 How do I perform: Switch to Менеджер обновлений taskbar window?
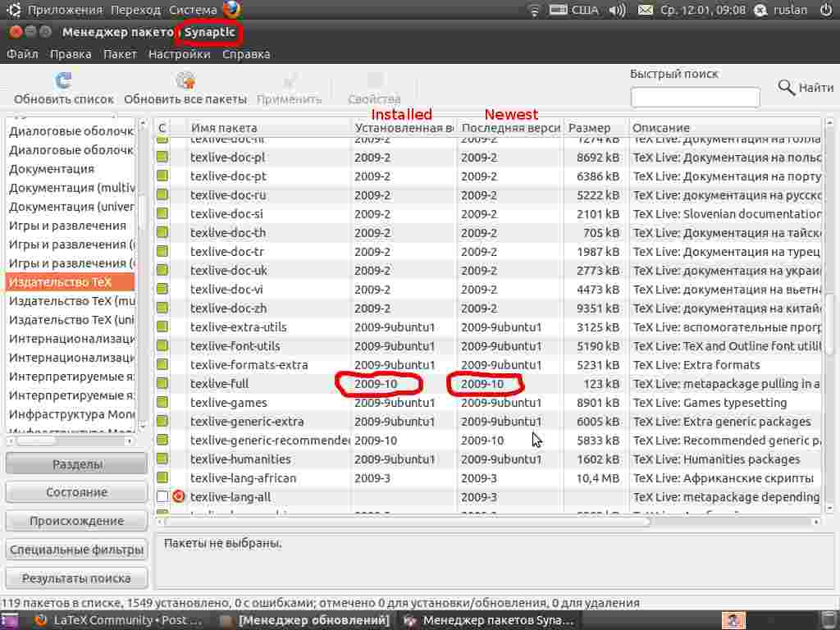(x=304, y=620)
